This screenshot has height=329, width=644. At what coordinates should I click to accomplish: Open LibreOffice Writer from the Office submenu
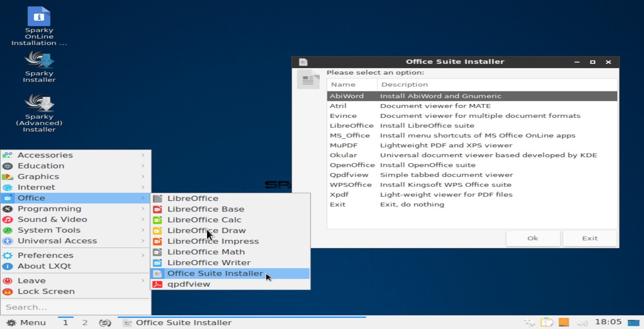(x=209, y=263)
